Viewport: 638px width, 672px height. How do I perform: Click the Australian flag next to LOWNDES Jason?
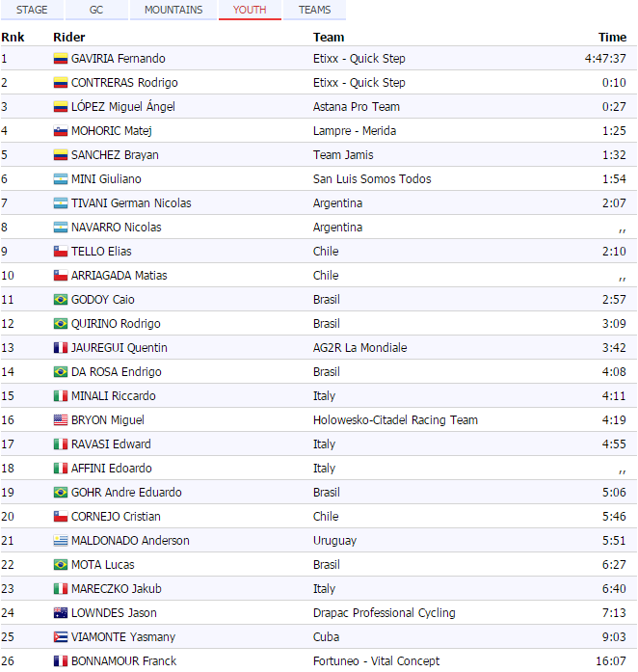[x=60, y=613]
